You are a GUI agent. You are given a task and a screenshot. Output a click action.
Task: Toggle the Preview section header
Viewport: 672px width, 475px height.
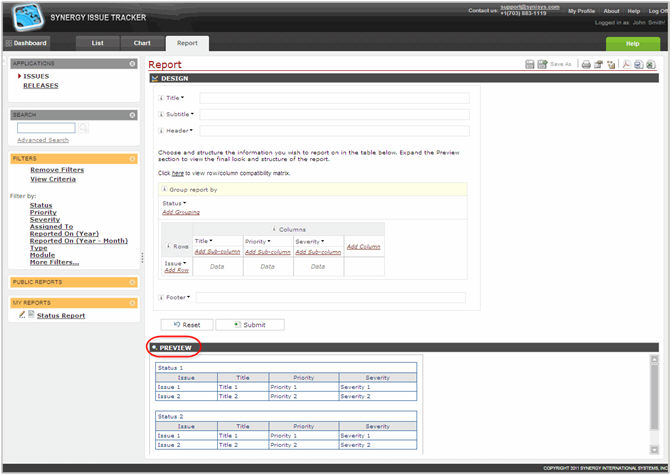(x=404, y=348)
